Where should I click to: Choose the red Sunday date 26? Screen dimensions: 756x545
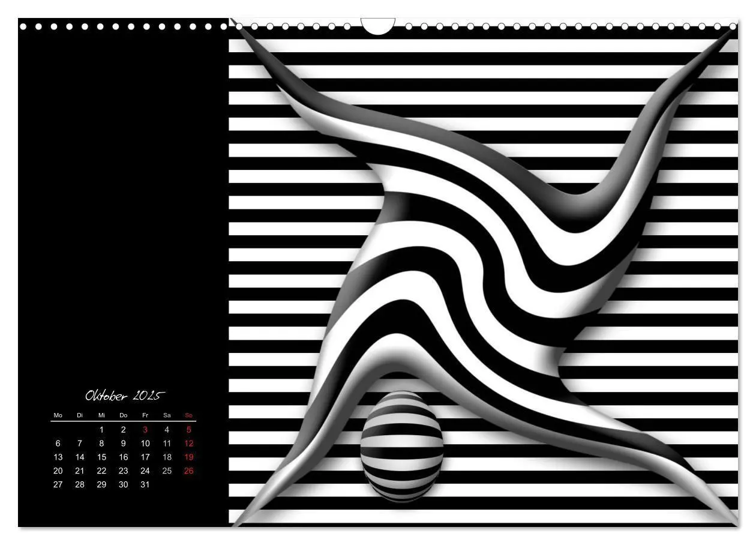[x=189, y=471]
